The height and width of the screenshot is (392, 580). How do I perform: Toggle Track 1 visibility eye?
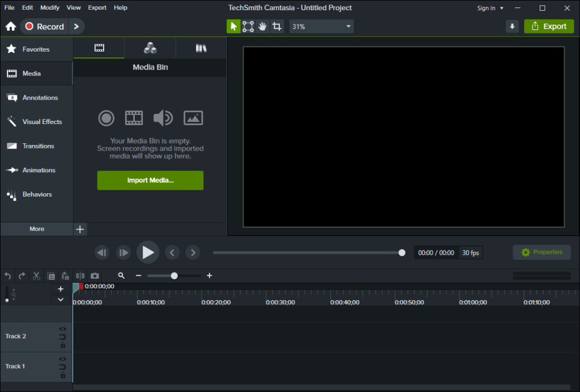63,359
